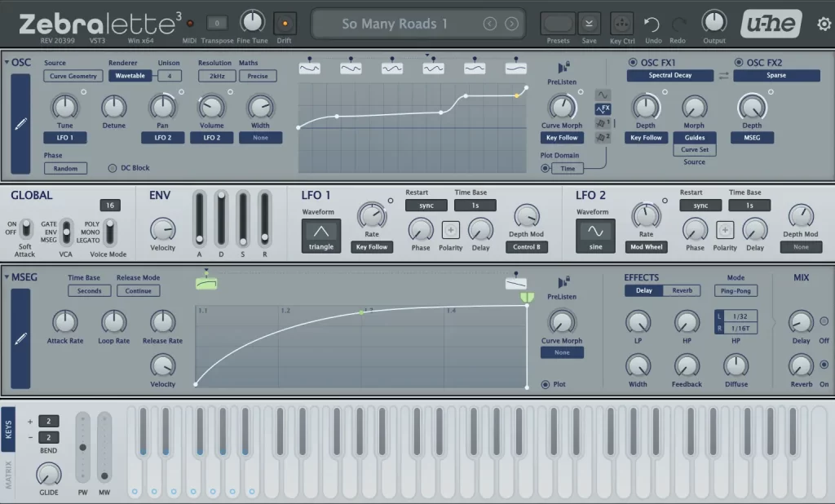Click the u-he logo badge
Screen dimensions: 835x504
point(771,24)
